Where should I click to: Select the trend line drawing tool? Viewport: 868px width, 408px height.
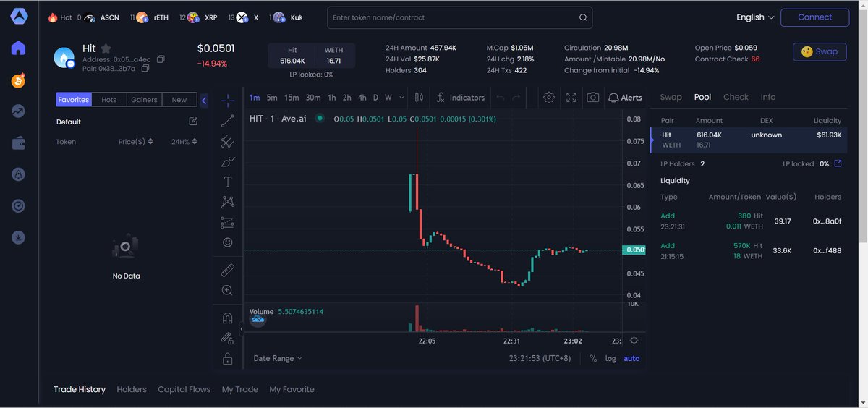pyautogui.click(x=227, y=121)
